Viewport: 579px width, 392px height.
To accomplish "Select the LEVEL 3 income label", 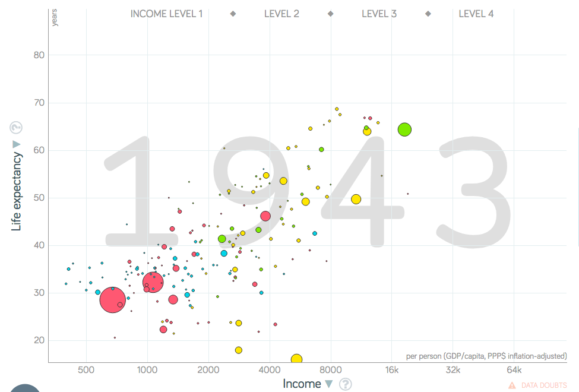I will tap(379, 14).
